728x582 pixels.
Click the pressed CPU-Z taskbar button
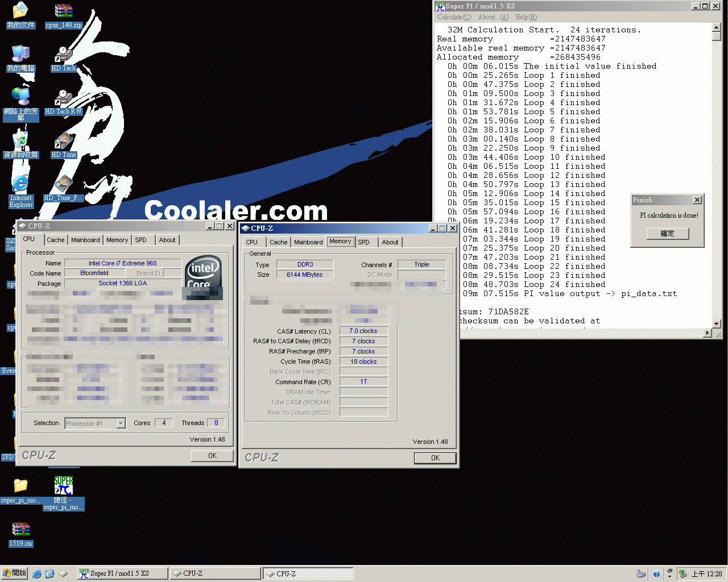click(308, 573)
